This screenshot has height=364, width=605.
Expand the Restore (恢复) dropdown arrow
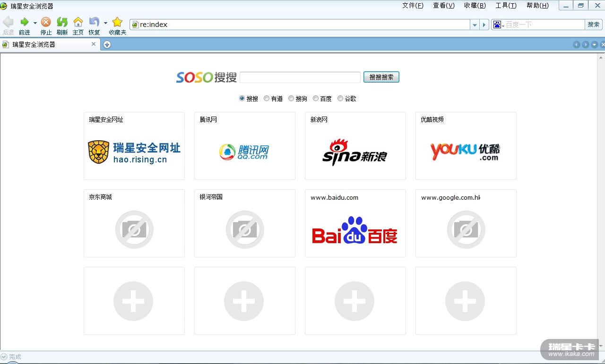click(105, 23)
